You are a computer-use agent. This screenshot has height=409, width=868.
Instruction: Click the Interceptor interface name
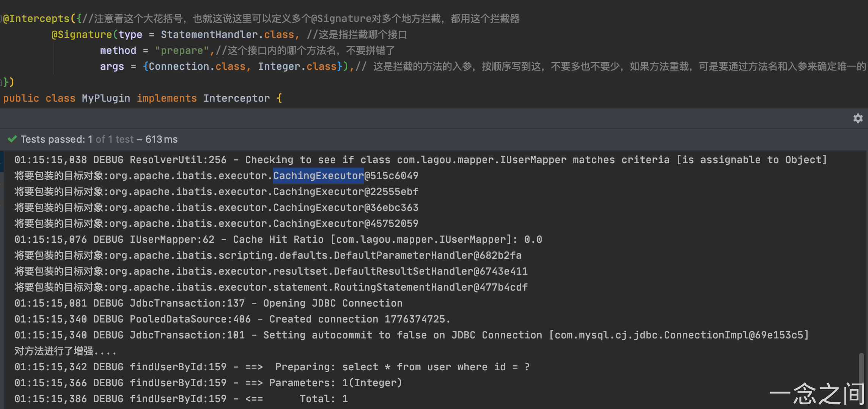(236, 98)
